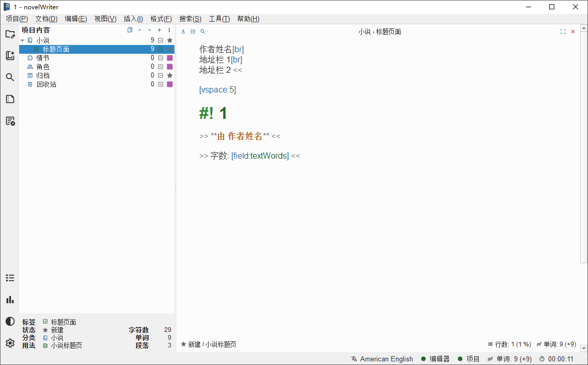Toggle spell checking in the editor toolbar
The height and width of the screenshot is (365, 588).
(183, 32)
